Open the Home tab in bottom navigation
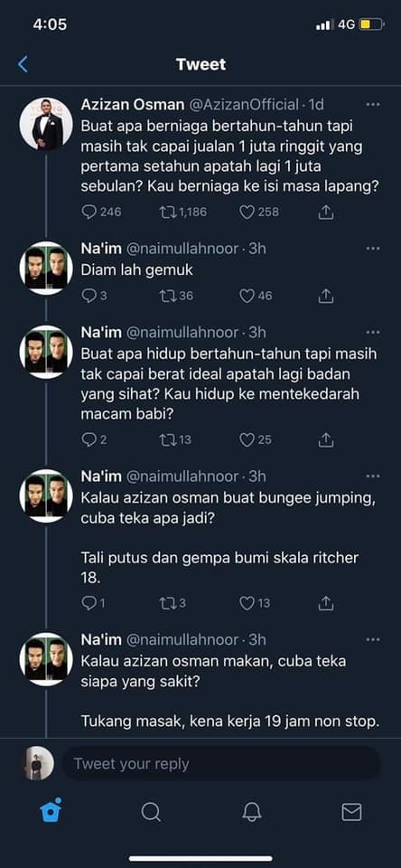Viewport: 401px width, 868px height. coord(51,812)
